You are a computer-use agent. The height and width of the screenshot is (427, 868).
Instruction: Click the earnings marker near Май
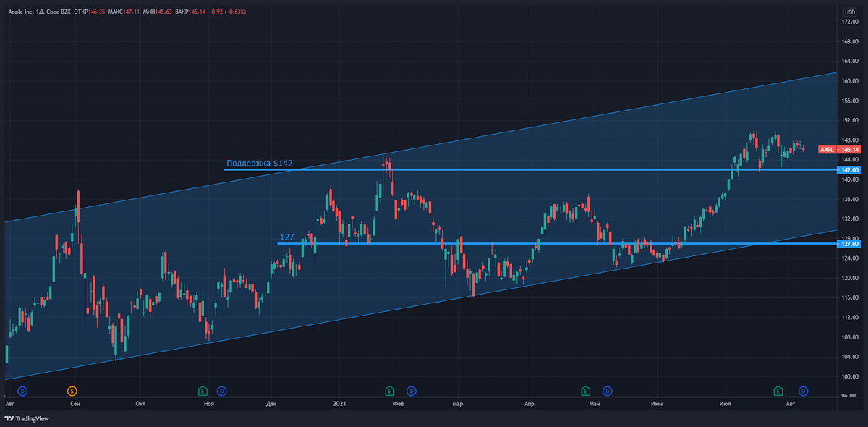click(584, 391)
